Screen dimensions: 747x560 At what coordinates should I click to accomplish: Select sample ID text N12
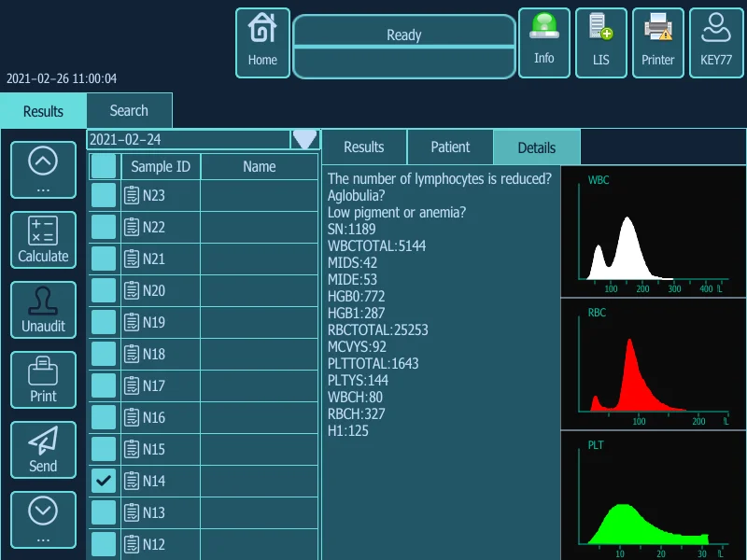pyautogui.click(x=154, y=544)
